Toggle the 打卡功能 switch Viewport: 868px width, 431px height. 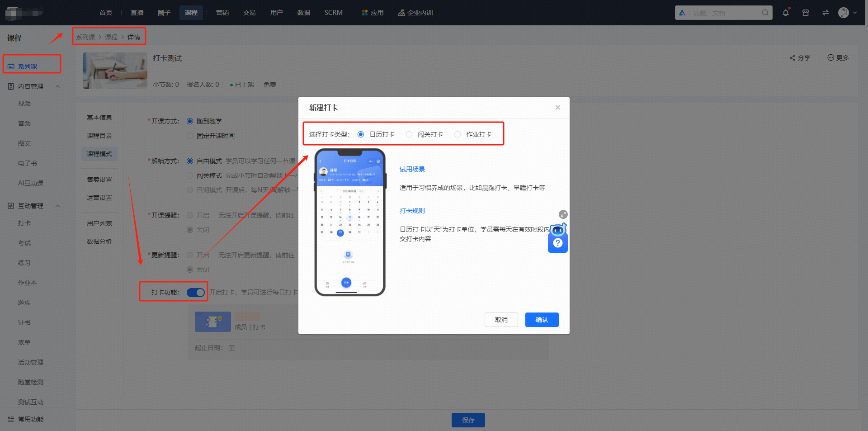(196, 293)
